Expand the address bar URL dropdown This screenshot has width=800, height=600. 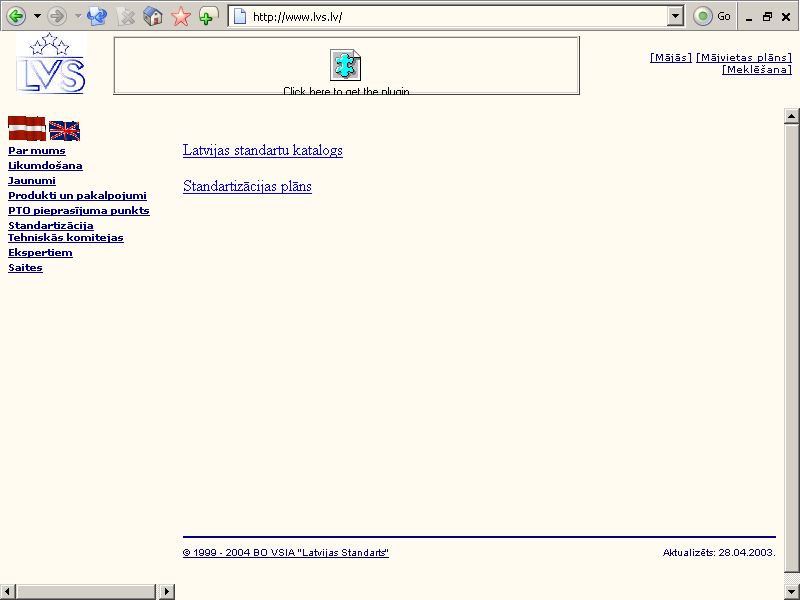[x=675, y=16]
